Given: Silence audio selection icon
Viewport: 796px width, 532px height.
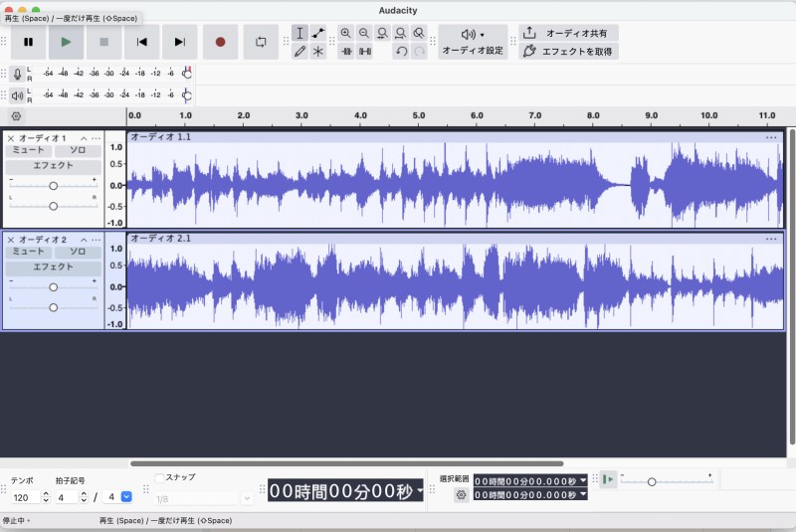Looking at the screenshot, I should click(365, 52).
